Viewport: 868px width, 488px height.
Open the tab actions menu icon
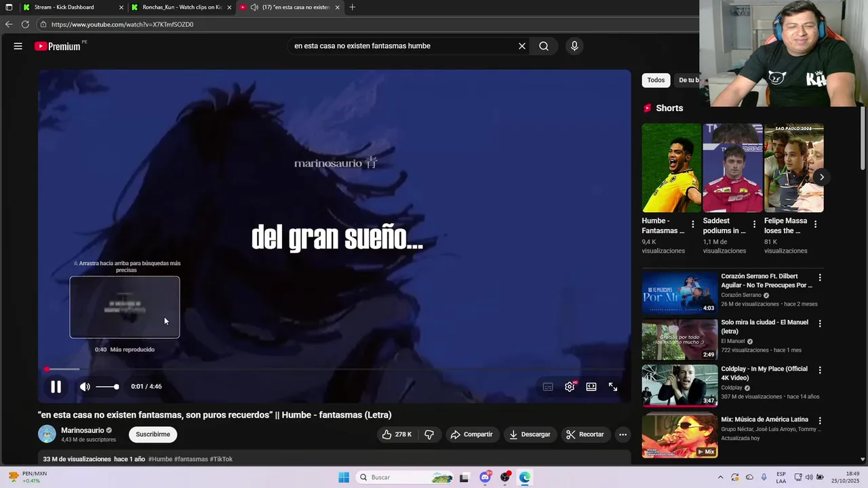9,7
